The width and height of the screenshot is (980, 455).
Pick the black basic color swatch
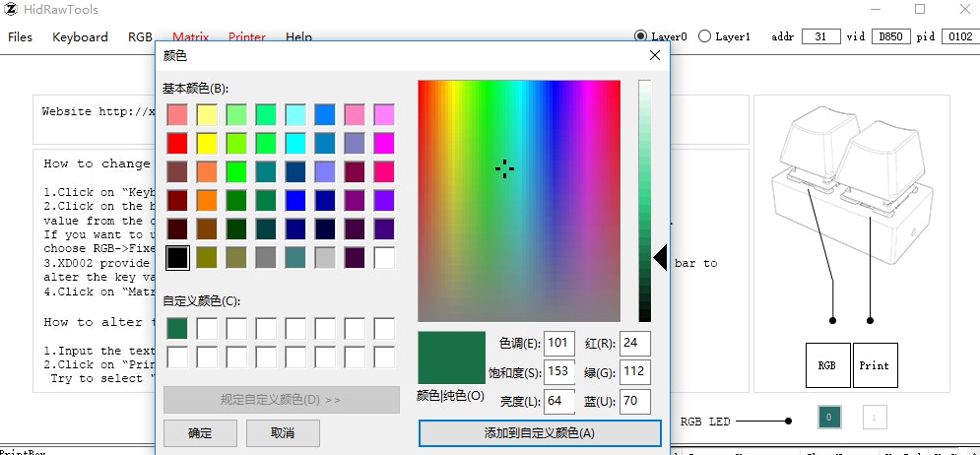(177, 258)
